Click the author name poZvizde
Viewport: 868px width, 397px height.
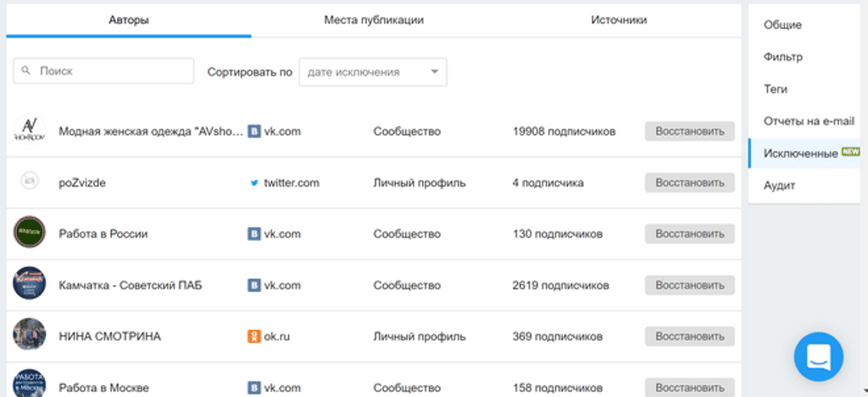[82, 183]
